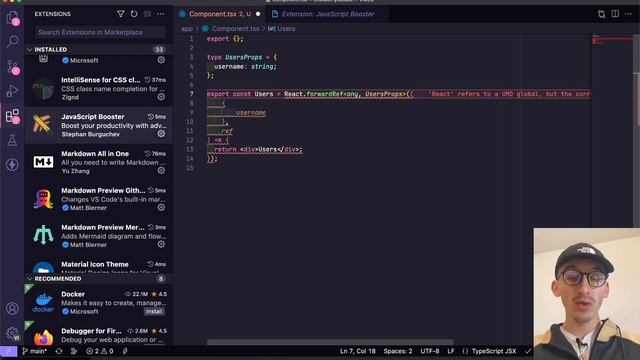Open the lightning bolt activity bar view
Screen dimensions: 640x360
click(12, 165)
